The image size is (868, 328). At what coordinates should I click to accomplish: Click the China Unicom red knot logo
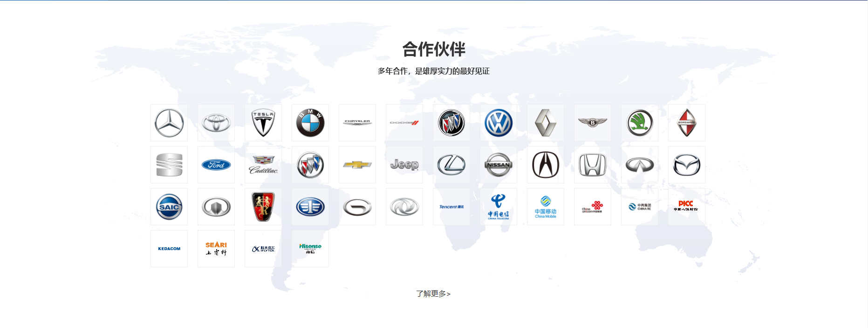[593, 207]
